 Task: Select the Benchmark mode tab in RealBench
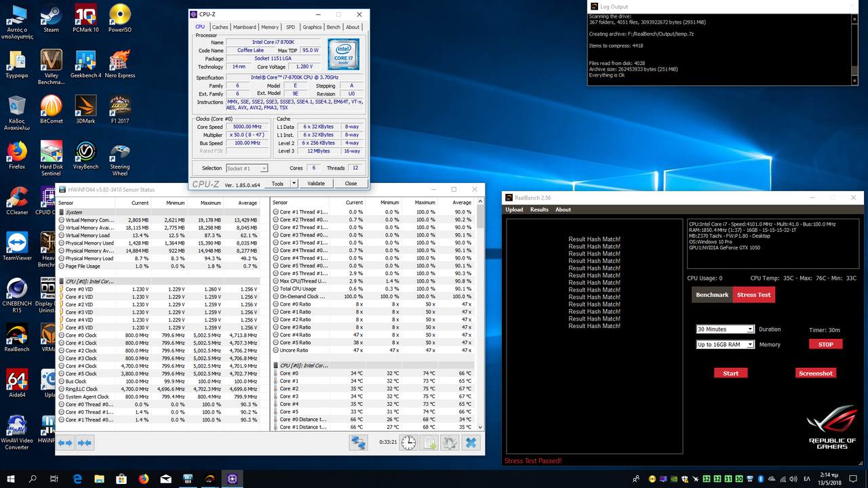(x=712, y=295)
